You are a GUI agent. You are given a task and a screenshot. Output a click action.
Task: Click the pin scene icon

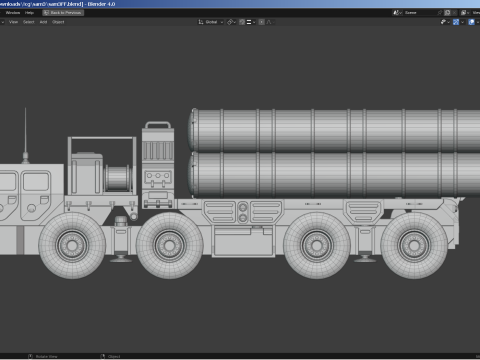tap(440, 13)
